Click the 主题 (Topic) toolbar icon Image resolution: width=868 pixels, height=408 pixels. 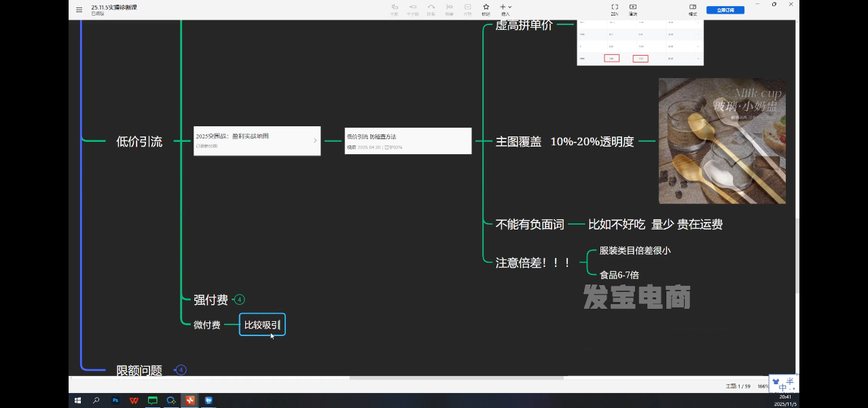(395, 9)
